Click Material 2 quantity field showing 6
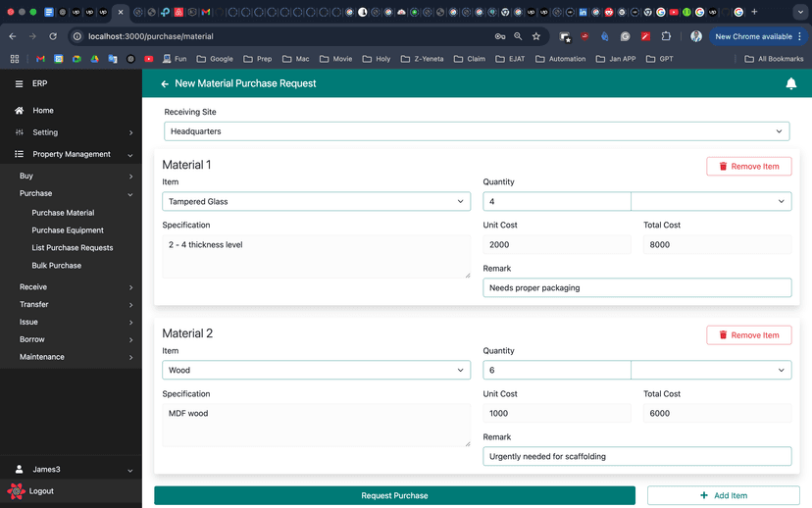 pyautogui.click(x=557, y=370)
